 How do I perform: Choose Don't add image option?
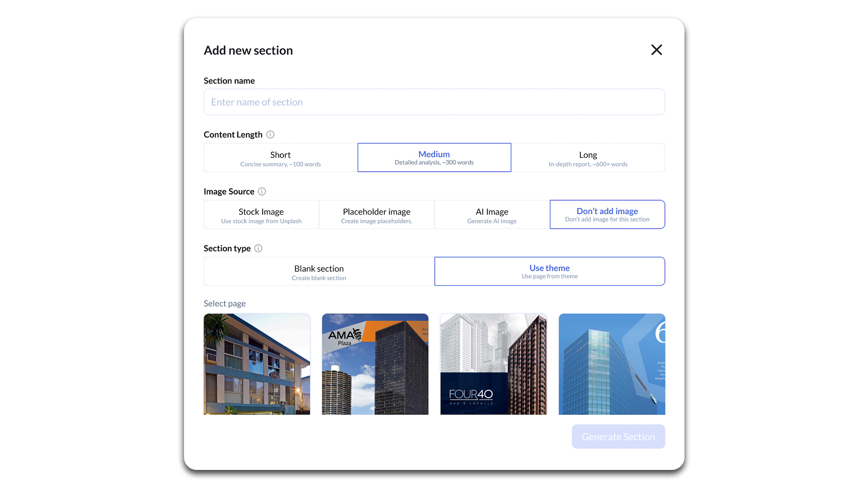(x=607, y=215)
